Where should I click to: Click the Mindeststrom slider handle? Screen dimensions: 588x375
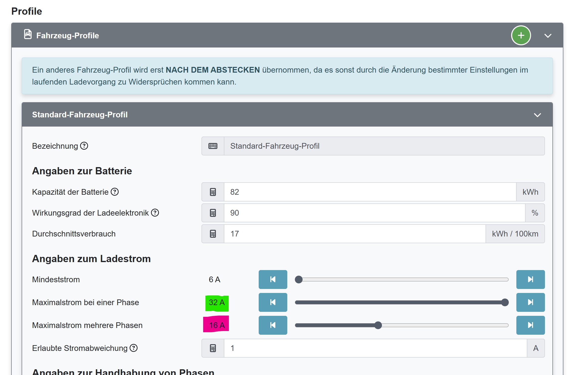coord(298,280)
